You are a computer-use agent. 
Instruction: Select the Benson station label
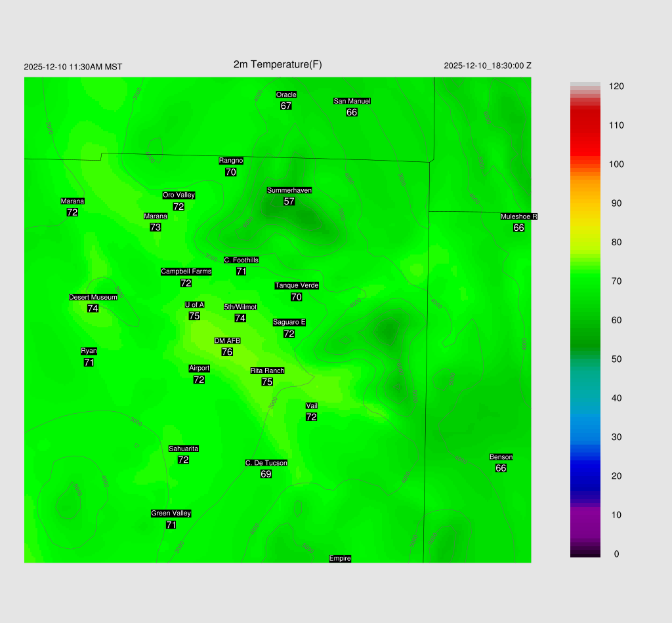point(501,456)
